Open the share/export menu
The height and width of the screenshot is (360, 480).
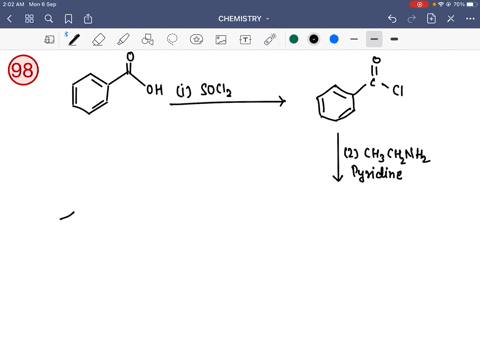coord(88,19)
